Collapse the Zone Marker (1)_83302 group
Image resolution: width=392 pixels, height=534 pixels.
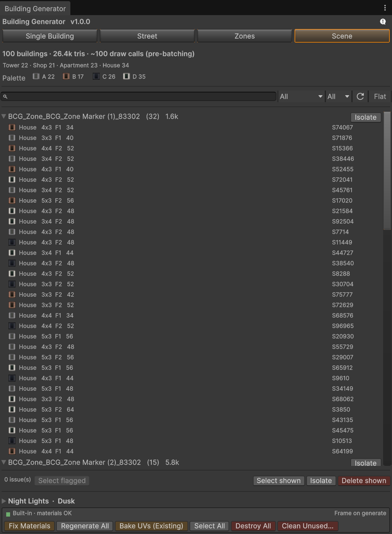tap(4, 116)
